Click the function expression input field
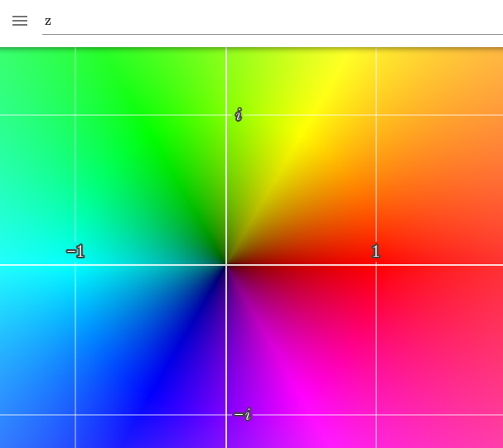 click(x=273, y=22)
